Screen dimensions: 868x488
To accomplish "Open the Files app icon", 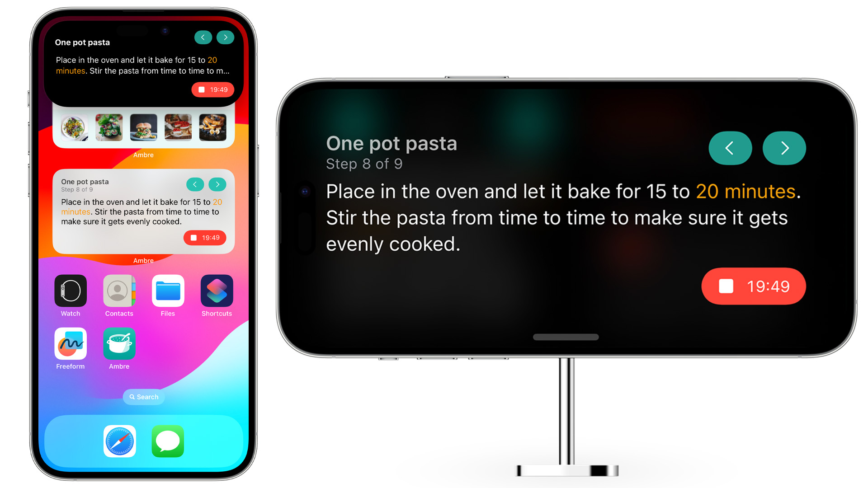I will point(169,292).
